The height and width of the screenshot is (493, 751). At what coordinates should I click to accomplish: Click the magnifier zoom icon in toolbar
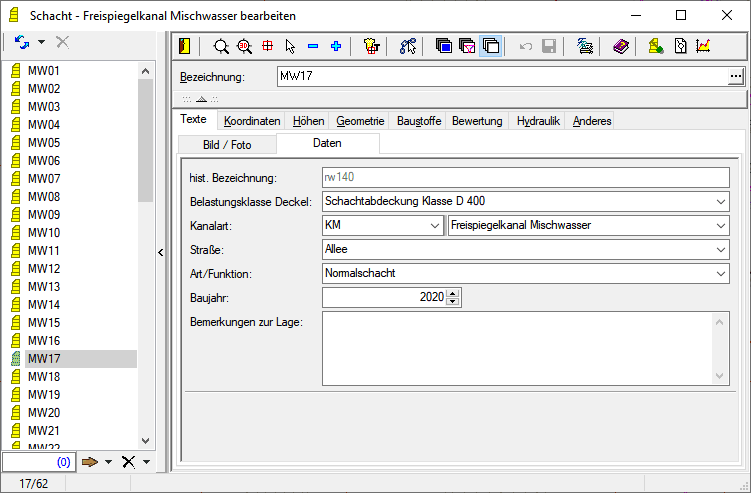(221, 46)
